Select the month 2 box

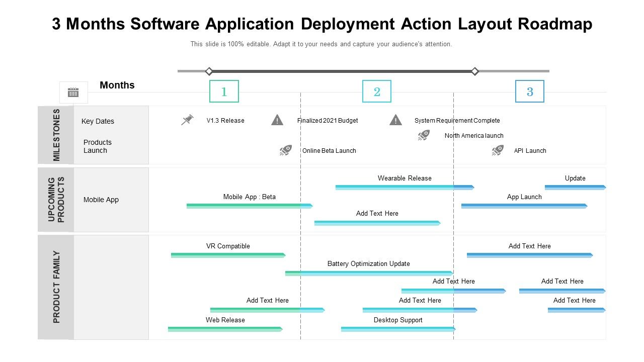(377, 92)
